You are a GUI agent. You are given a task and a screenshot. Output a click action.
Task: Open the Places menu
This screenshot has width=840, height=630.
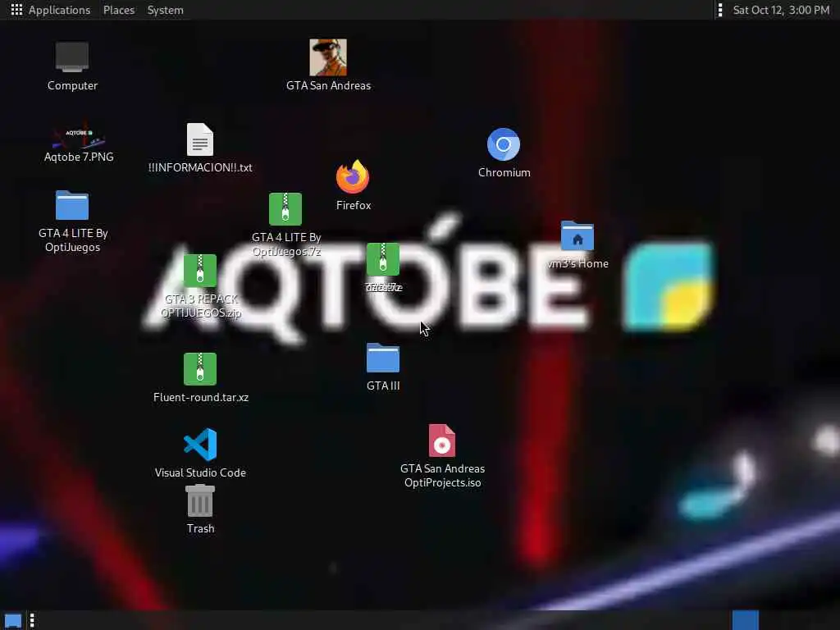tap(119, 10)
